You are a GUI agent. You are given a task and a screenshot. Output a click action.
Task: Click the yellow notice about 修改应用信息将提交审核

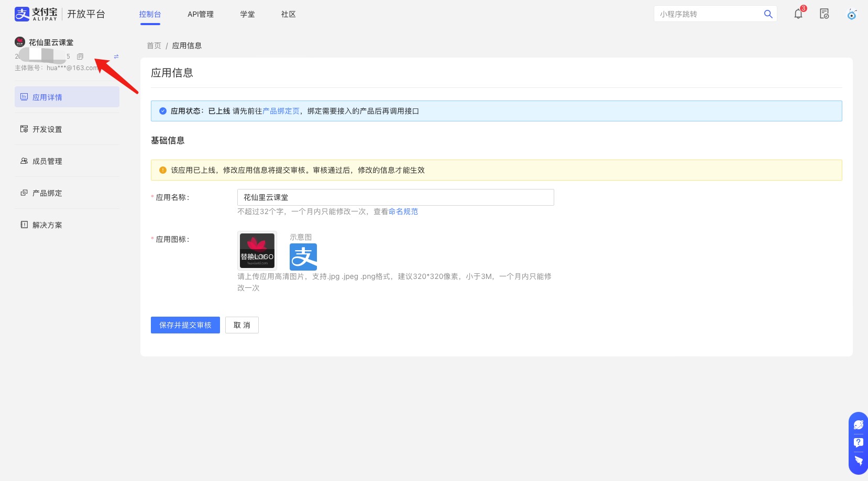point(497,170)
